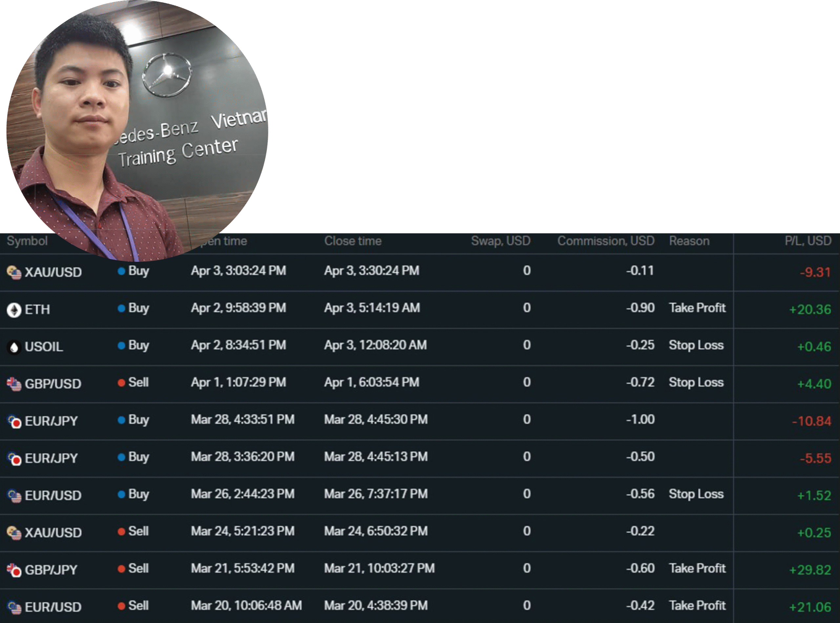Click the Stop Loss reason on USOIL row
This screenshot has width=840, height=623.
click(696, 345)
